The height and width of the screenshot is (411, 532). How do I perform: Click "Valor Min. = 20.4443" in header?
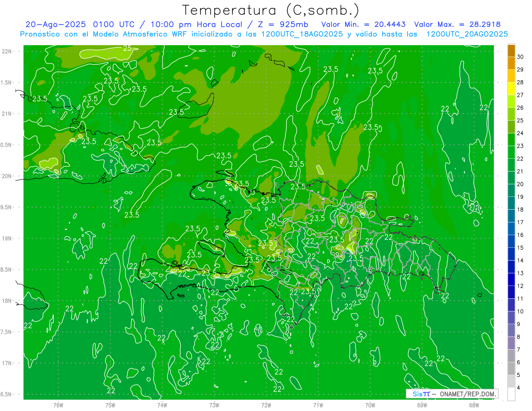pos(363,24)
